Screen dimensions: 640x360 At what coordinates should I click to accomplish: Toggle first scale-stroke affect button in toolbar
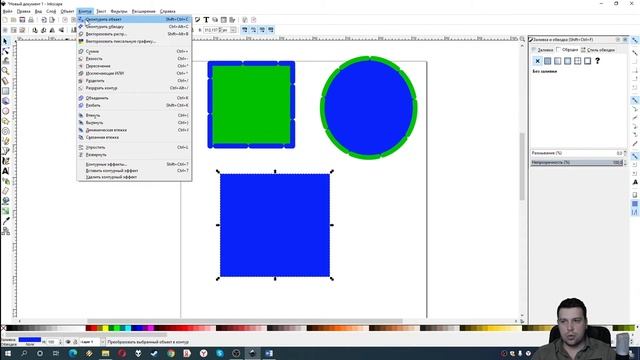(244, 30)
